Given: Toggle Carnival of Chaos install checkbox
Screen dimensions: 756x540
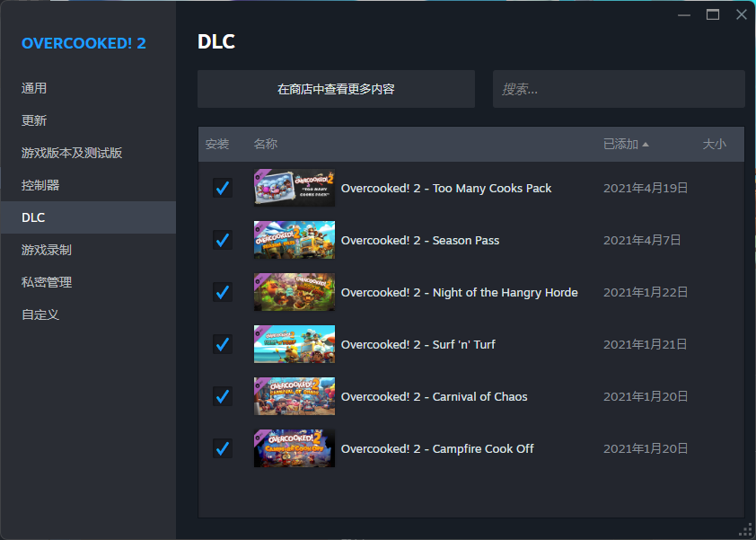Looking at the screenshot, I should (x=223, y=396).
